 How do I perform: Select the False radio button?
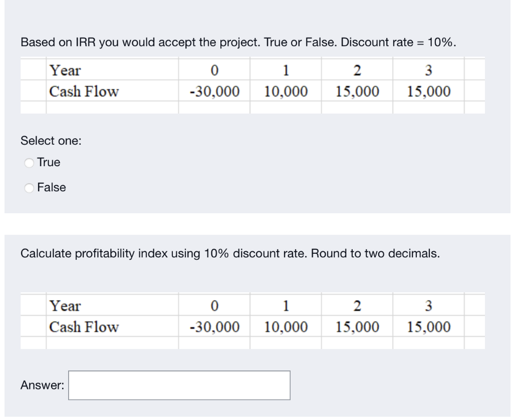pos(29,187)
